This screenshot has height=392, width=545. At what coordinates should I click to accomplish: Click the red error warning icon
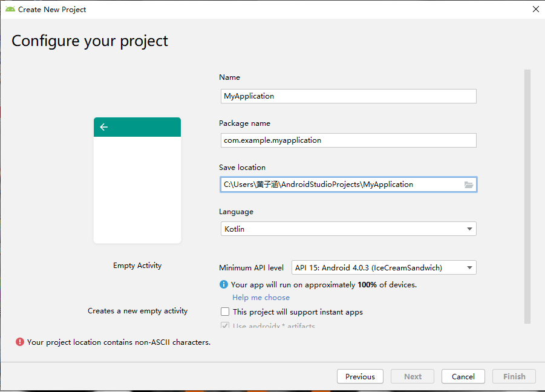[x=19, y=342]
